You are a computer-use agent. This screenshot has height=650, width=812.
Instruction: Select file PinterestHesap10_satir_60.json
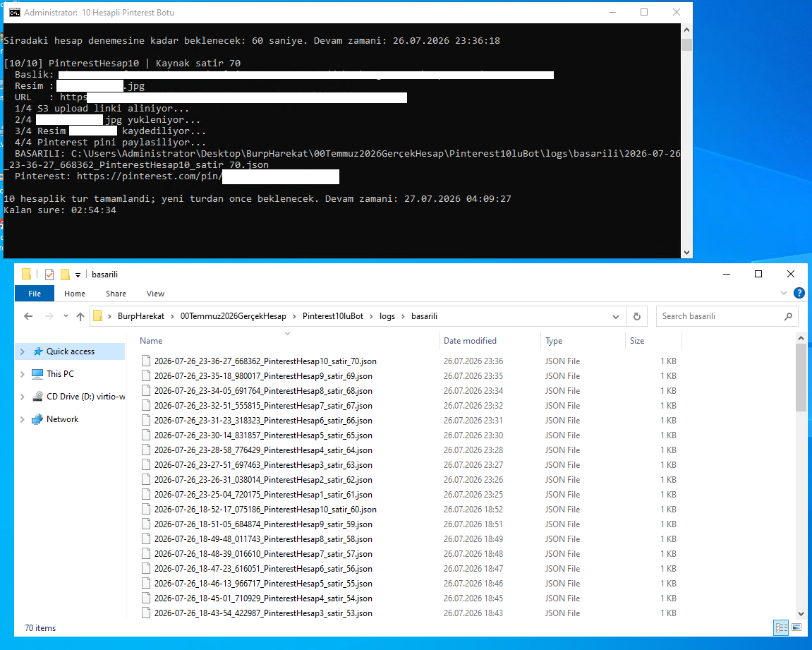pyautogui.click(x=265, y=510)
